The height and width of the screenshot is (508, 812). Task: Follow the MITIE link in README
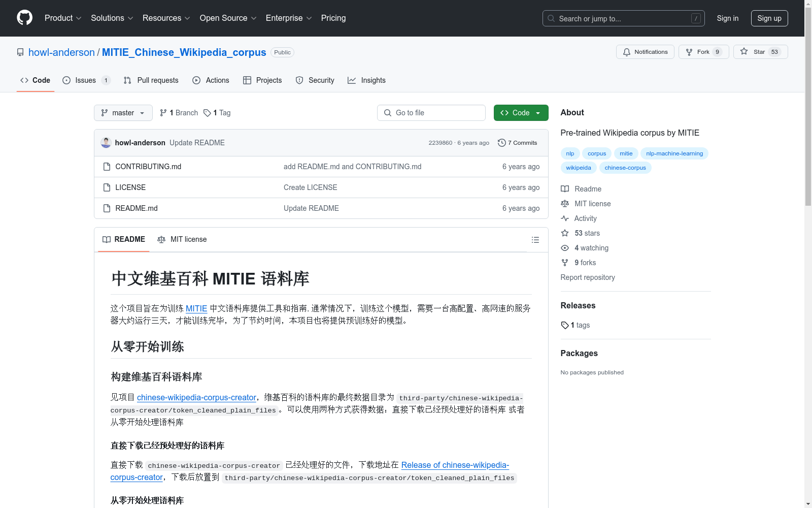(196, 308)
